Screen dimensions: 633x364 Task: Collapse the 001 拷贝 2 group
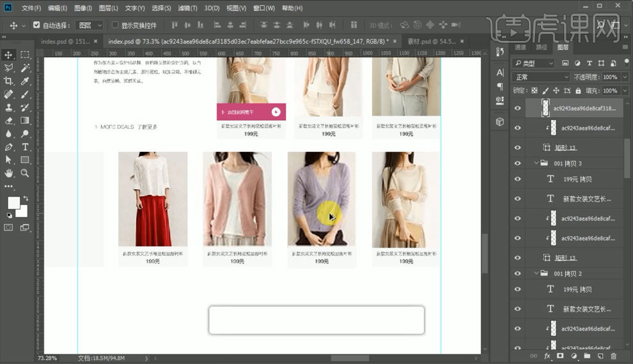pos(536,273)
